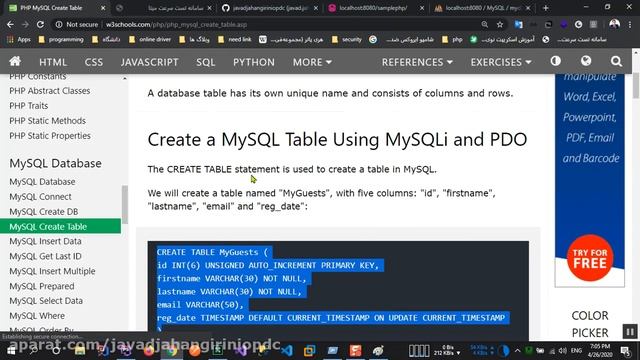Click the 'email VARCHAR(50),' code line
The width and height of the screenshot is (640, 360).
click(200, 304)
